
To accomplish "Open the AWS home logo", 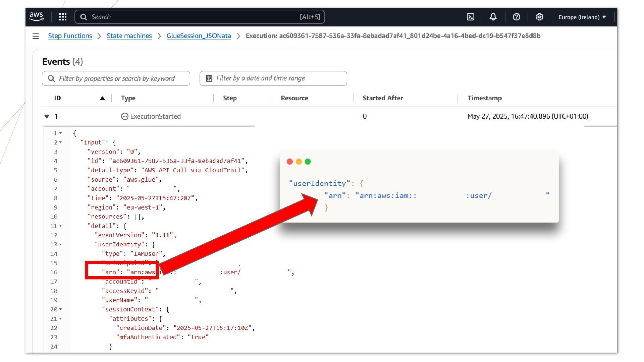I will tap(36, 17).
